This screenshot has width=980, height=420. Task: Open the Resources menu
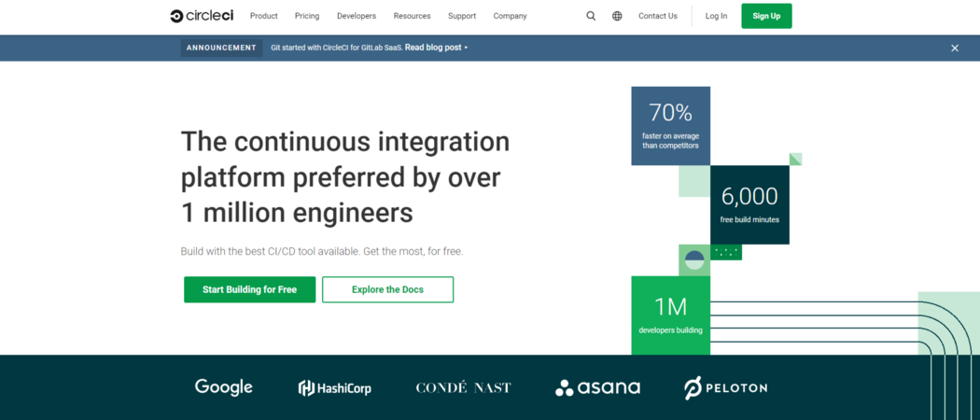point(412,16)
